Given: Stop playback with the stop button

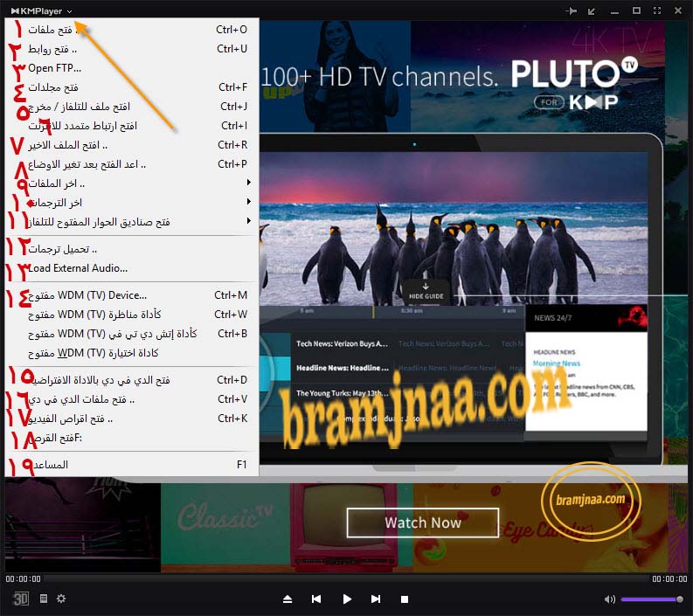Looking at the screenshot, I should point(404,599).
